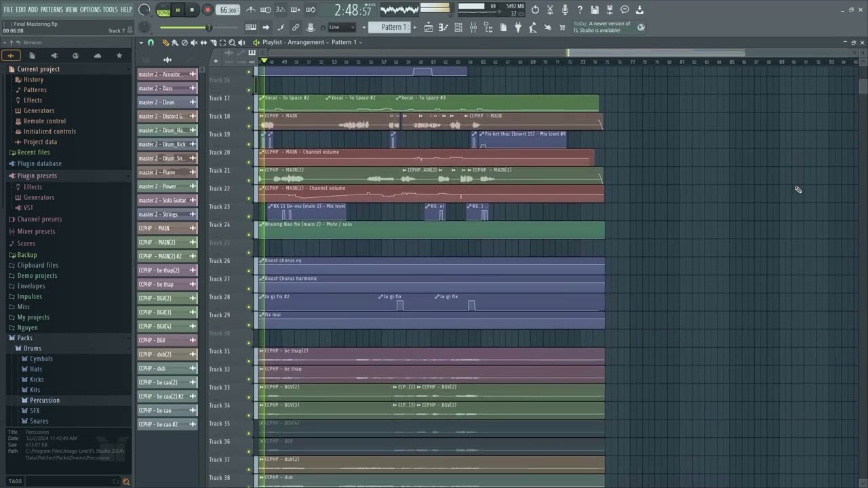Select the playlist Mute tool

[194, 42]
